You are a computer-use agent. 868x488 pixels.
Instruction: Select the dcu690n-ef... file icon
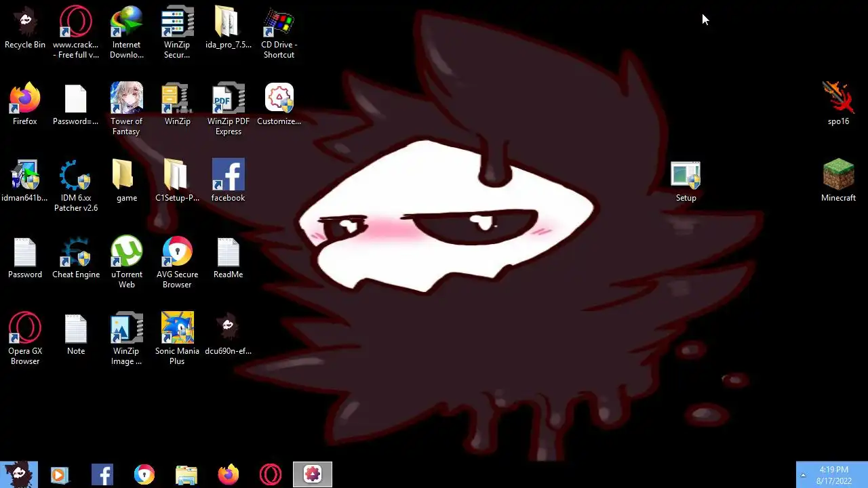click(229, 334)
